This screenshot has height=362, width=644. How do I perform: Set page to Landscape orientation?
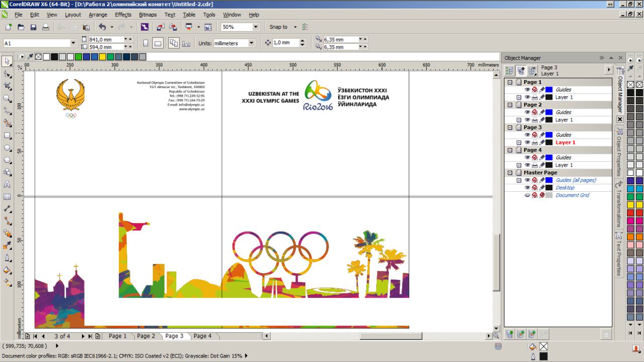[x=158, y=43]
